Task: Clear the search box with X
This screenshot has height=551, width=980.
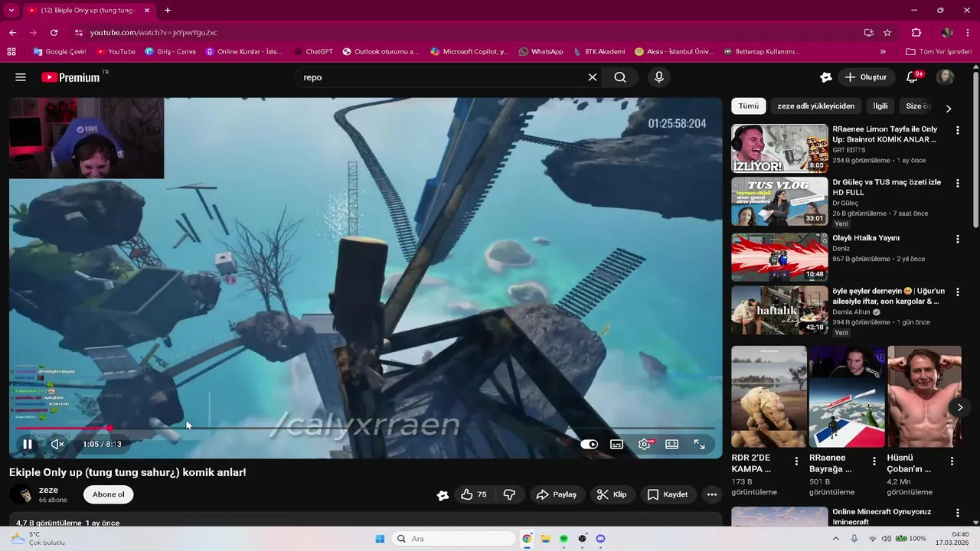Action: tap(592, 77)
